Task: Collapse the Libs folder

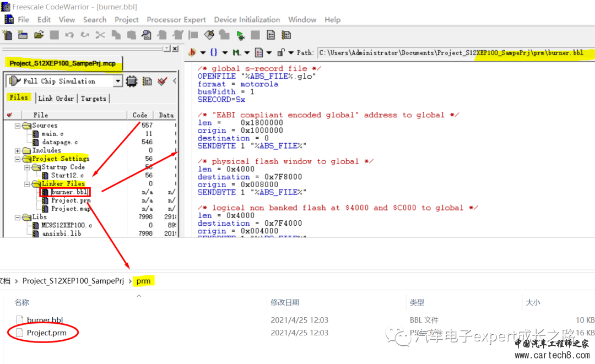Action: tap(18, 218)
